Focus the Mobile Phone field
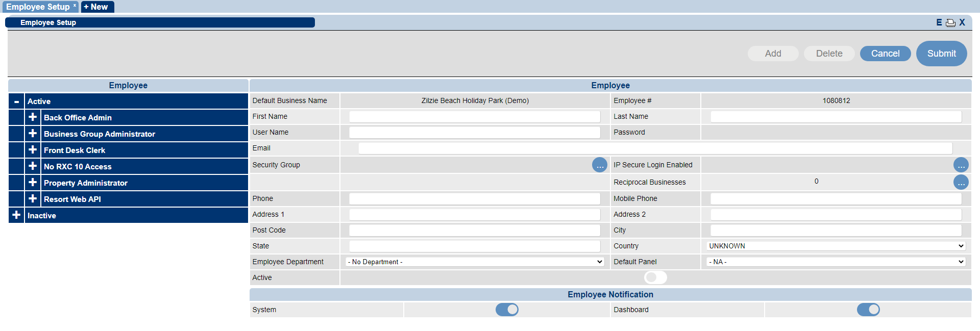The image size is (980, 331). (x=836, y=199)
